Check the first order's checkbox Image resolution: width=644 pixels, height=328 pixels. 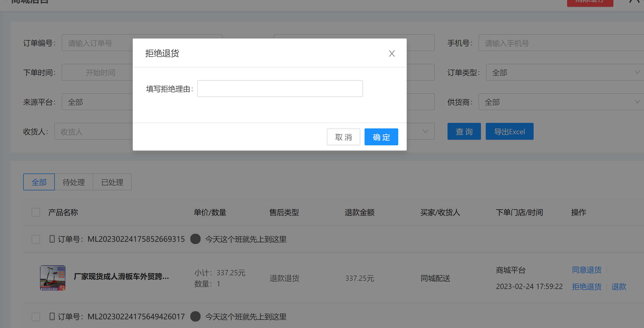pos(36,239)
